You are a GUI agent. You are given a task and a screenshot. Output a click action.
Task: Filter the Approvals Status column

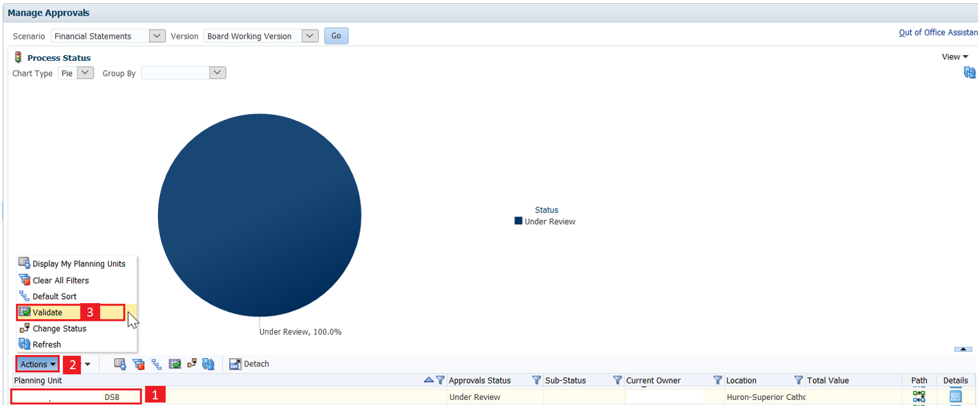tap(536, 380)
